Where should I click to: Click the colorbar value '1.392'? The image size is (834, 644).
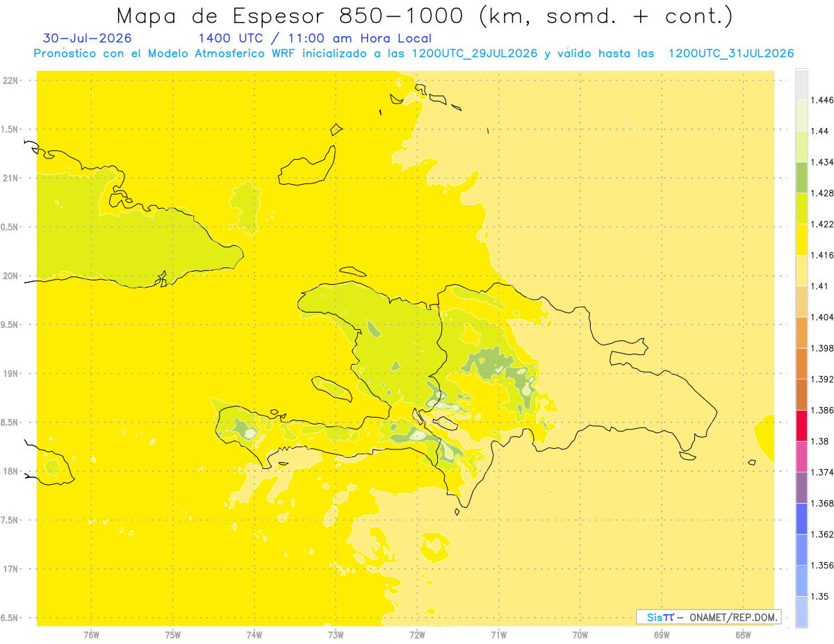click(822, 379)
